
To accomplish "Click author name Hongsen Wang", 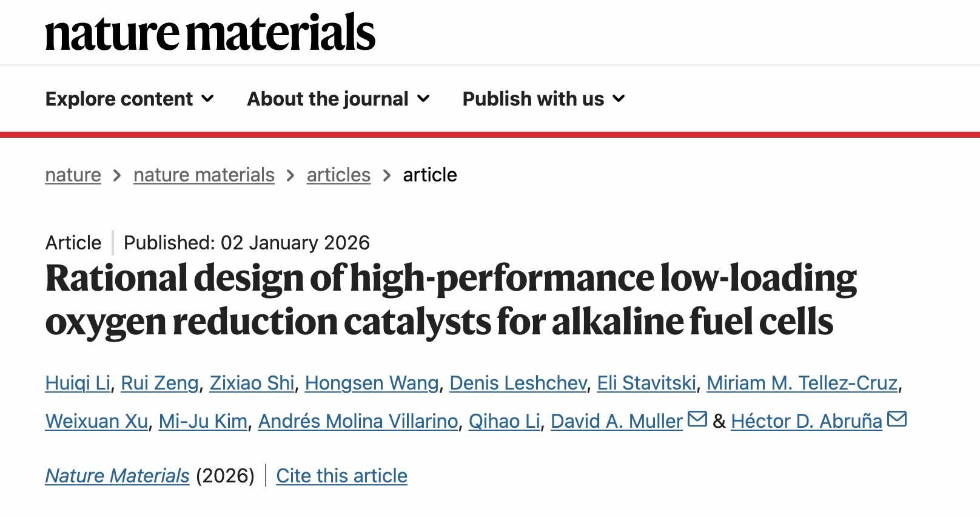I will pos(372,384).
